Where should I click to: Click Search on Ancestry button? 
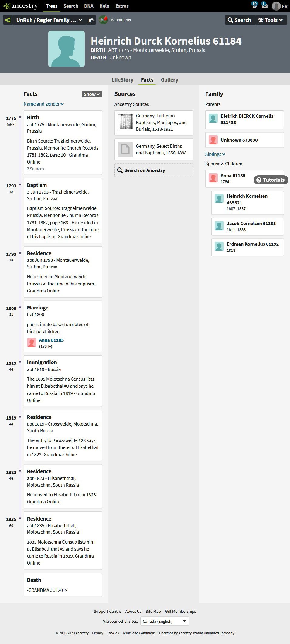154,170
